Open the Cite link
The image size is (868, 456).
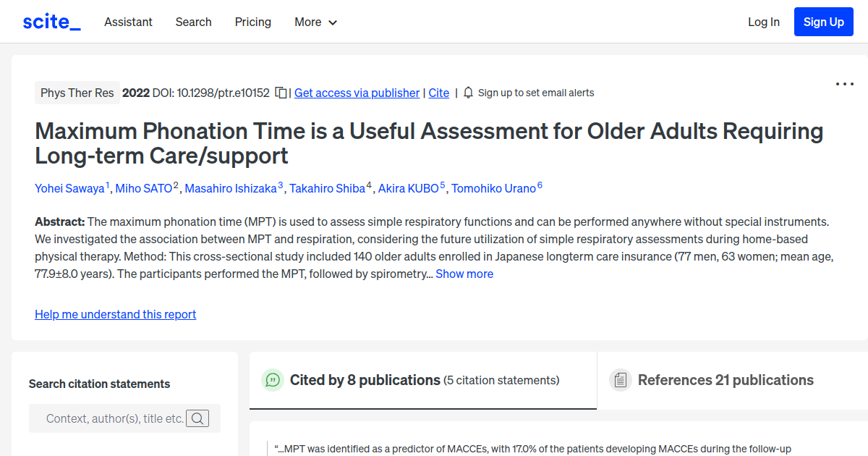pyautogui.click(x=438, y=93)
